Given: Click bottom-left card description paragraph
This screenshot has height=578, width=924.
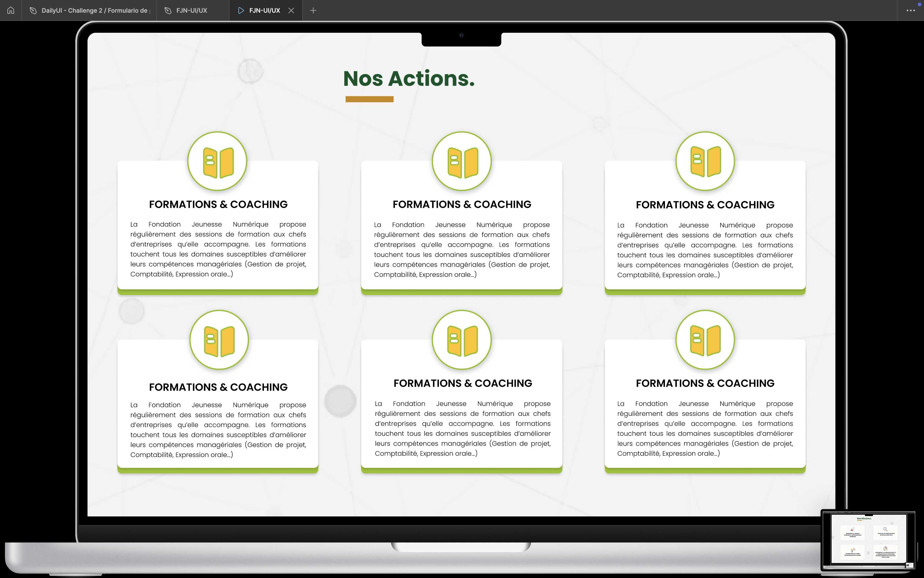Looking at the screenshot, I should click(x=218, y=430).
